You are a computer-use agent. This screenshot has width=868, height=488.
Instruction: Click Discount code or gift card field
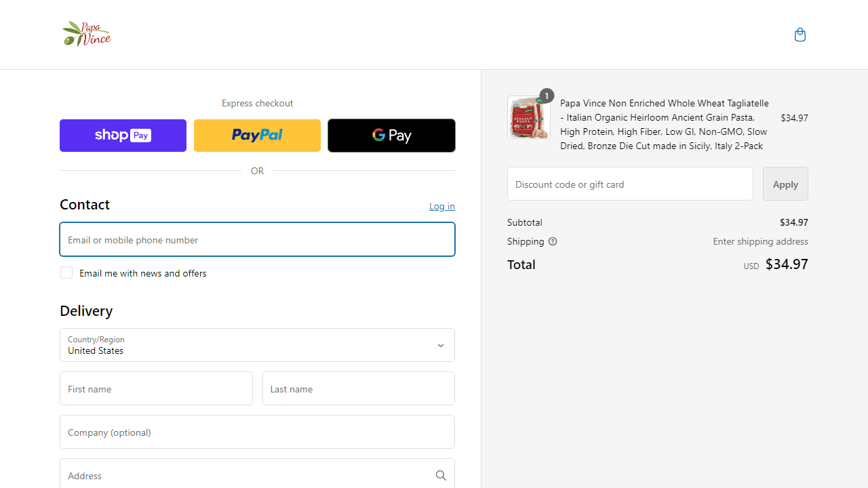[630, 184]
